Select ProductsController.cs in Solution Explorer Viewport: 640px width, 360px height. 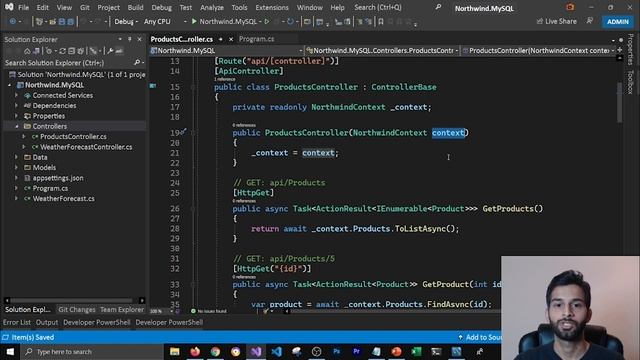point(73,136)
